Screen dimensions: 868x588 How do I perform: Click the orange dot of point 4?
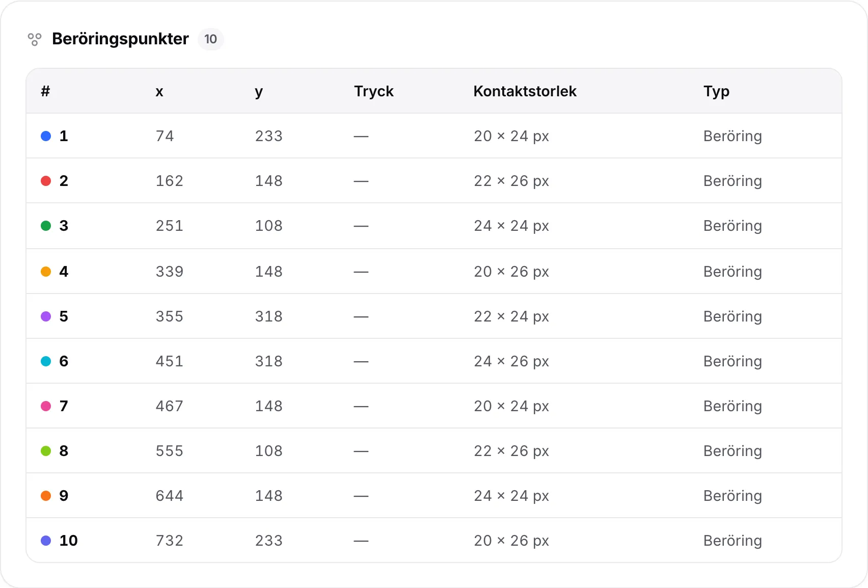point(46,272)
